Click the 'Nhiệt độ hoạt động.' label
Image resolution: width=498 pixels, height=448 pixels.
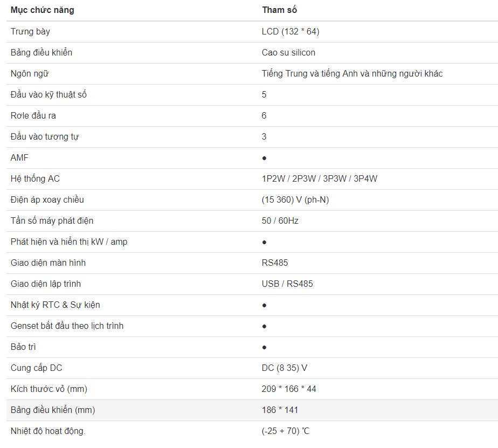[48, 431]
